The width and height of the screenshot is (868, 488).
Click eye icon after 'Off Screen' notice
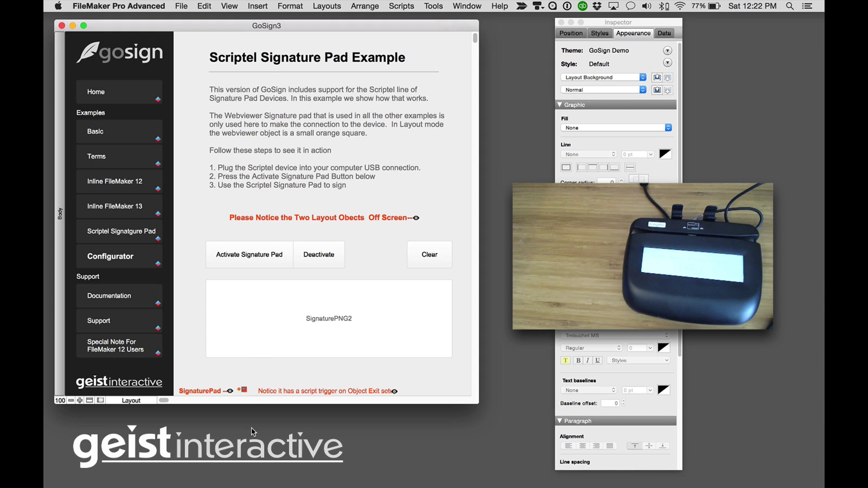(x=416, y=218)
